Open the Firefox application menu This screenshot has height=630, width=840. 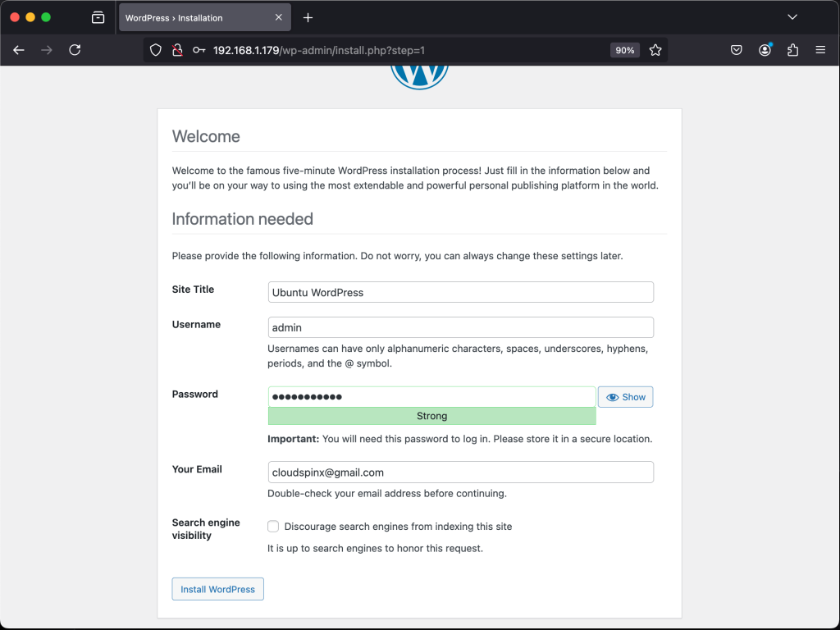pos(820,50)
